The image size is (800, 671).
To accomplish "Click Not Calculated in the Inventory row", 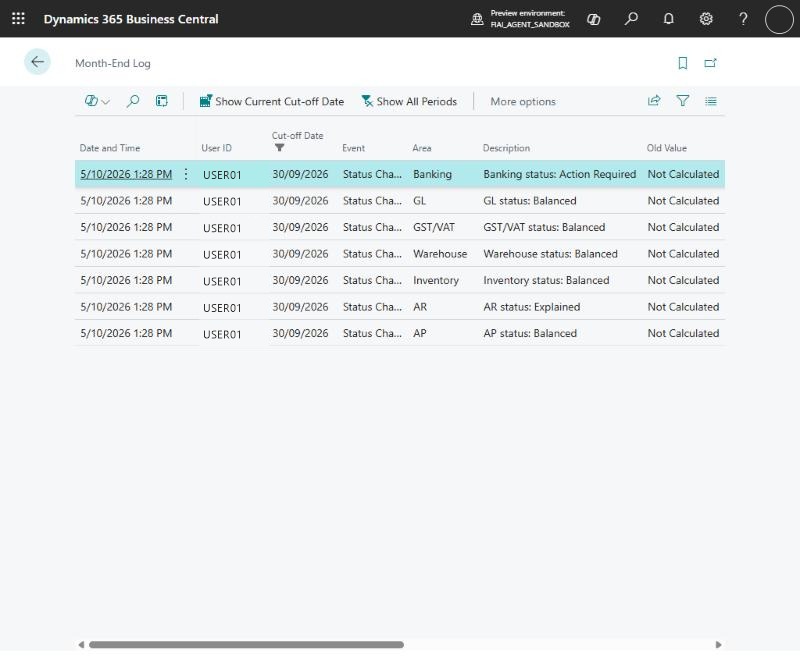I will click(683, 281).
